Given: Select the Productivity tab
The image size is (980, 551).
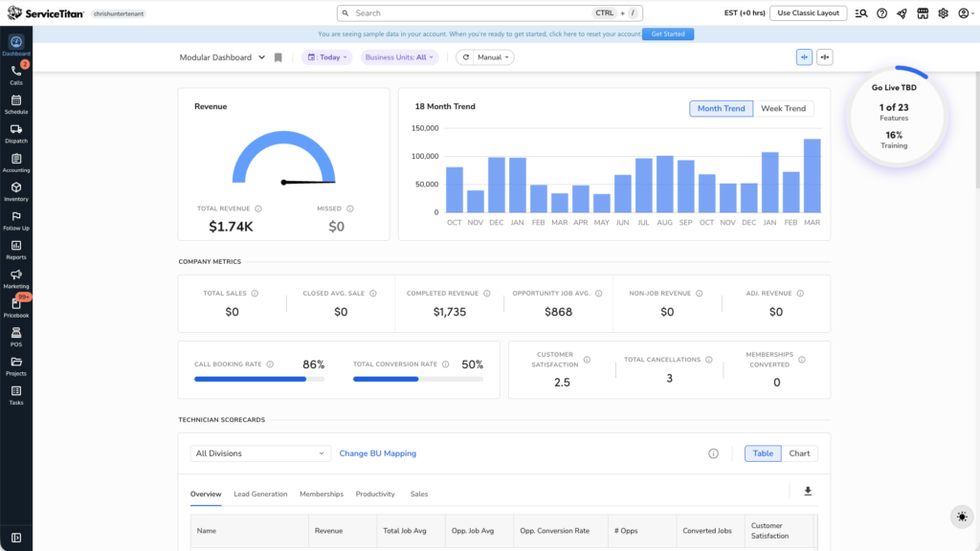Looking at the screenshot, I should point(375,495).
